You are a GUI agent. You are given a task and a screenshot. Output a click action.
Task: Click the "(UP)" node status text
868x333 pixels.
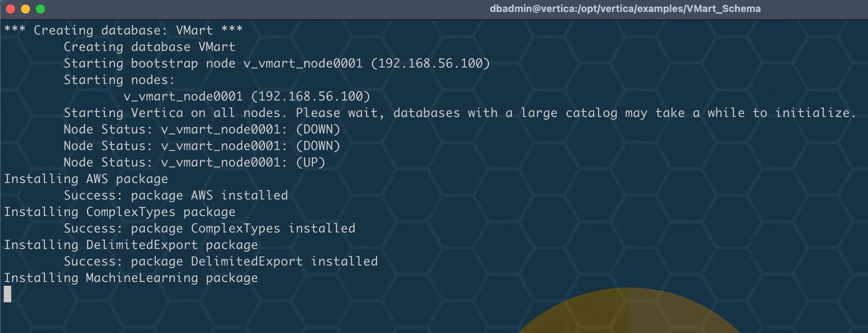tap(310, 162)
